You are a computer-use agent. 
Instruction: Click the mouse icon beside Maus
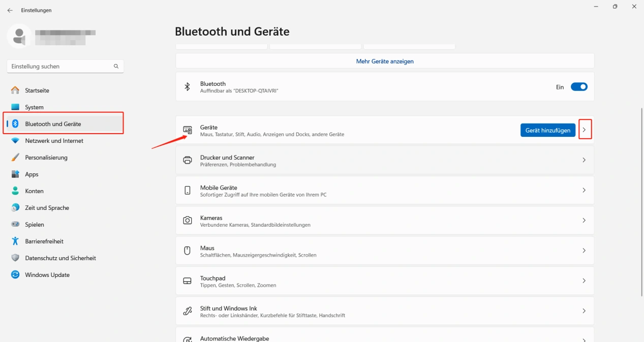click(x=187, y=251)
